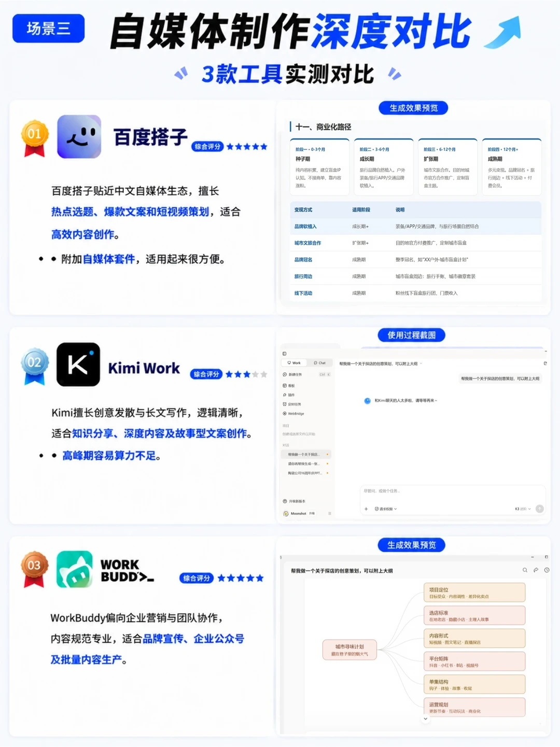
Task: Click the highlighted text 高峰期容易算力不足
Action: pos(109,456)
